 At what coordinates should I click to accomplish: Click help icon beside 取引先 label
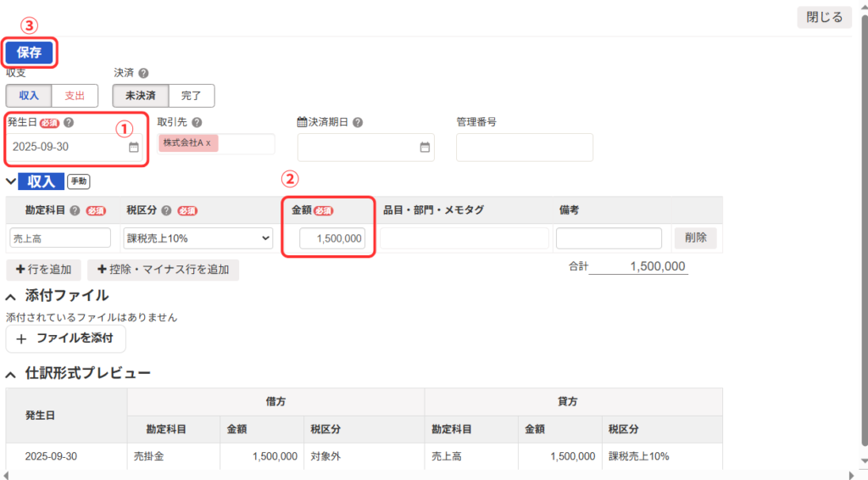197,122
